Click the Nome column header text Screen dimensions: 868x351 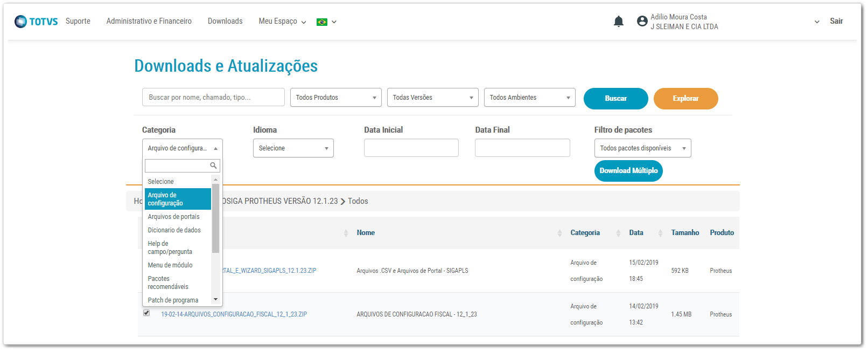[366, 233]
